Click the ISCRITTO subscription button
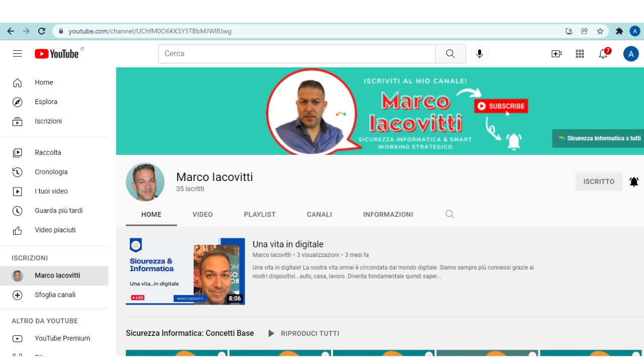644x362 pixels. click(x=599, y=182)
